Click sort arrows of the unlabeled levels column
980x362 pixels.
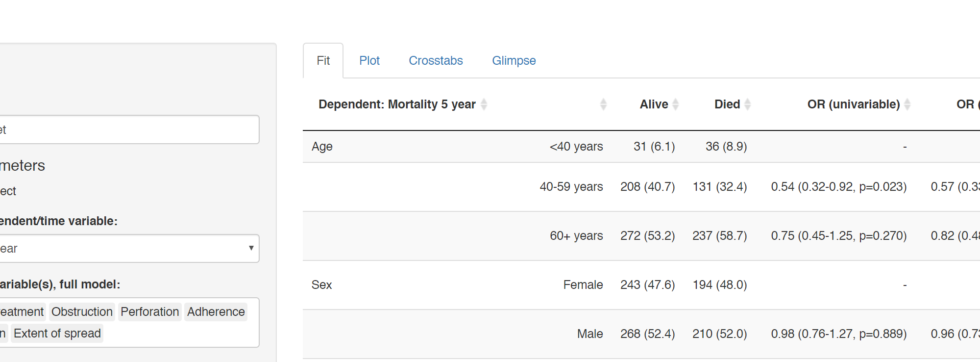coord(603,104)
